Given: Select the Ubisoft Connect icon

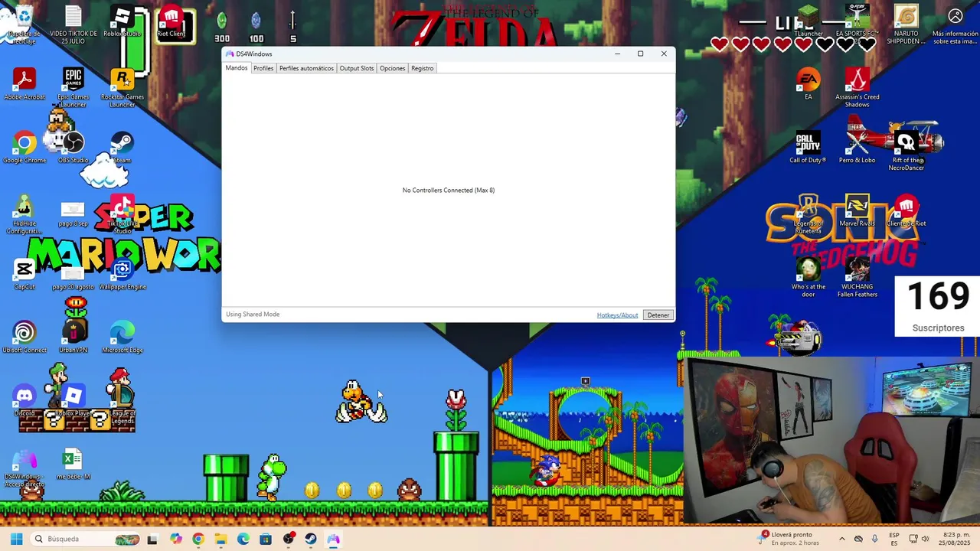Looking at the screenshot, I should (x=24, y=337).
